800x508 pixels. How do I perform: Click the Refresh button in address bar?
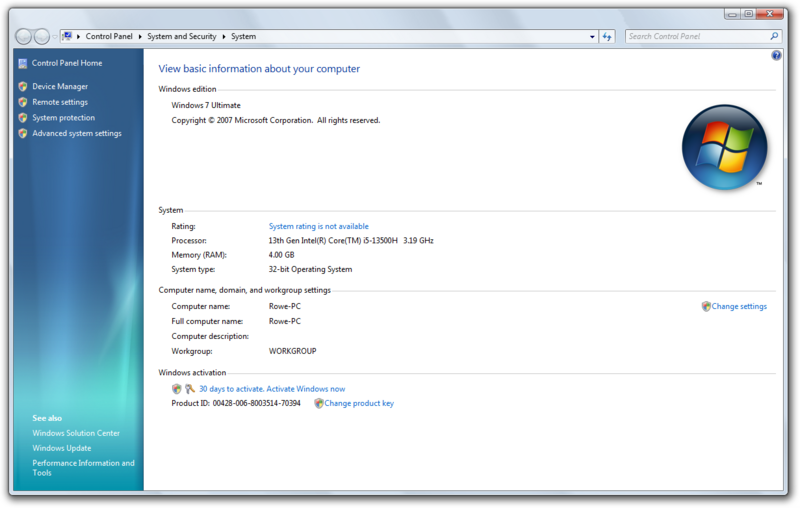607,37
